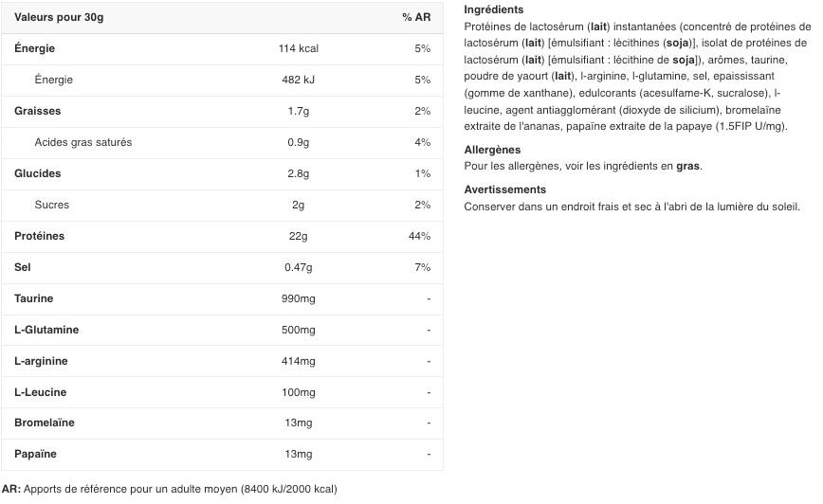Click the Ingrédients heading
The width and height of the screenshot is (823, 504).
click(x=494, y=9)
